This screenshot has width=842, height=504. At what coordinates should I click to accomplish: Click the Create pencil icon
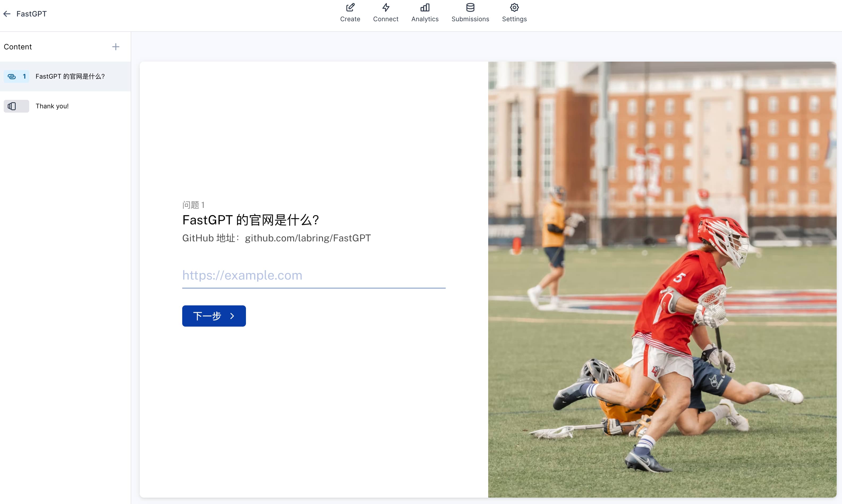350,7
